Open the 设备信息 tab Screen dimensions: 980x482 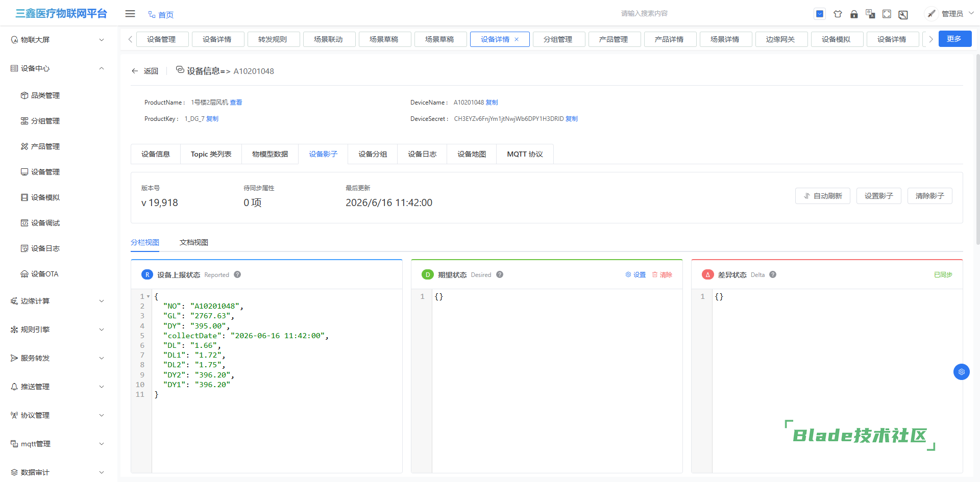pos(156,154)
